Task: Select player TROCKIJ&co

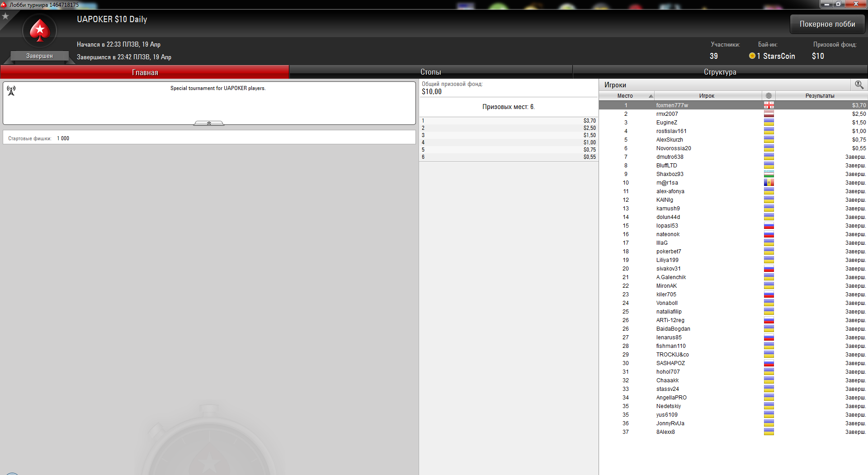Action: tap(733, 354)
